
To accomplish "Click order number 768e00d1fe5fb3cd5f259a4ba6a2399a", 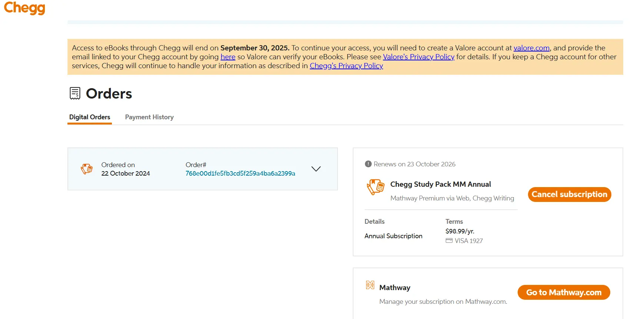I will point(240,173).
